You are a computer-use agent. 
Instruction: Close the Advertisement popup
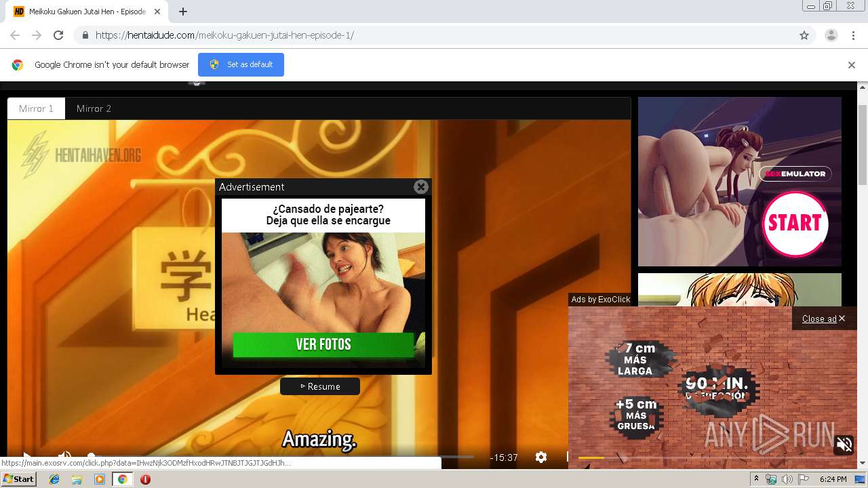(x=421, y=187)
